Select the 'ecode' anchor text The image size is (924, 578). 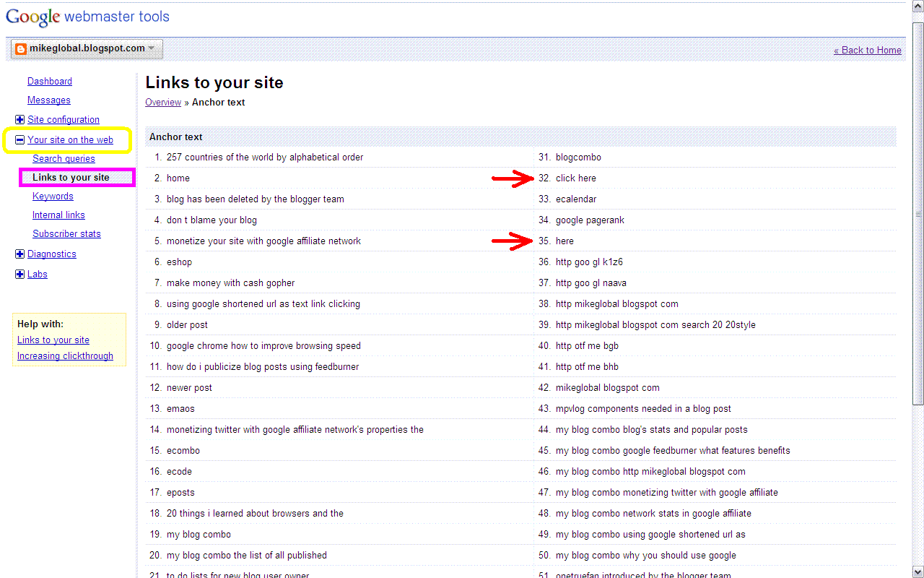tap(179, 472)
